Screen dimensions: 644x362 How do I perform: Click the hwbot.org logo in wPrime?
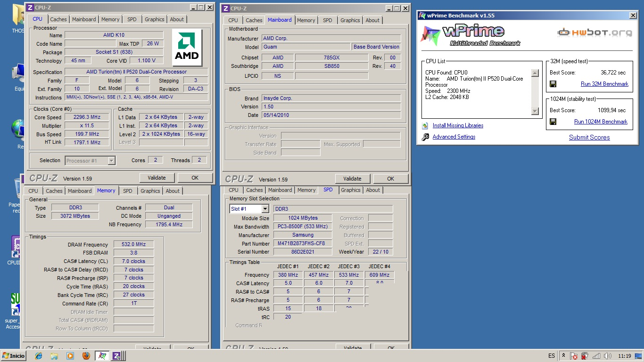tap(594, 33)
